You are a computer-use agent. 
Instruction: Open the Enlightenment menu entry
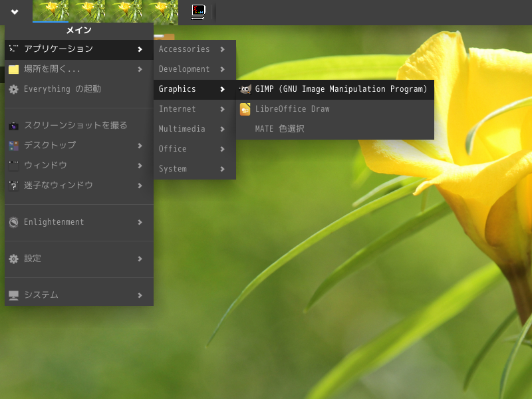coord(79,222)
